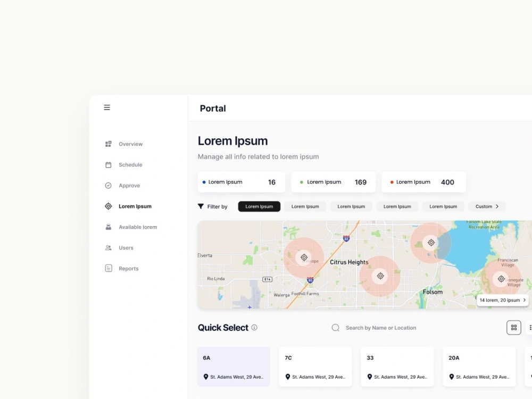Open the hamburger menu icon
The width and height of the screenshot is (532, 399).
(x=107, y=107)
